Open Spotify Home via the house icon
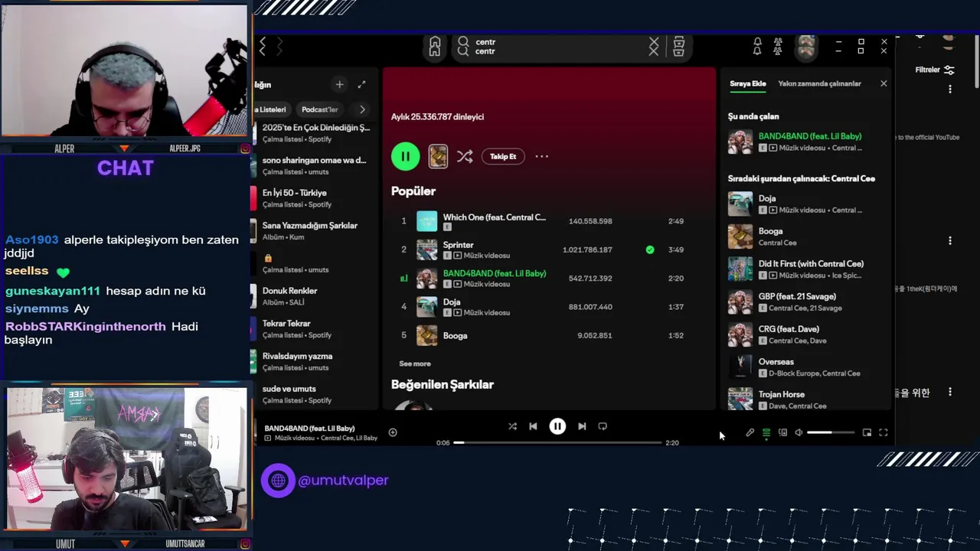 (x=435, y=47)
